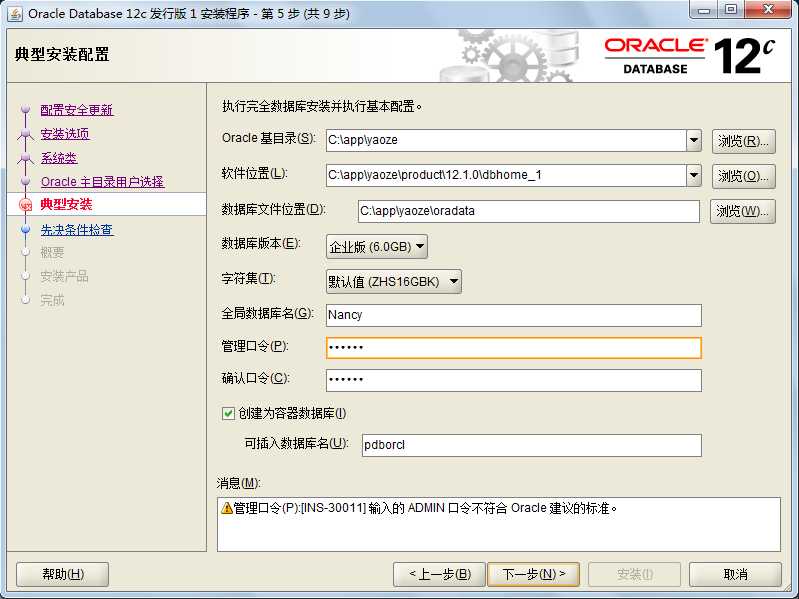799x599 pixels.
Task: Close the Oracle installer window
Action: tap(769, 9)
